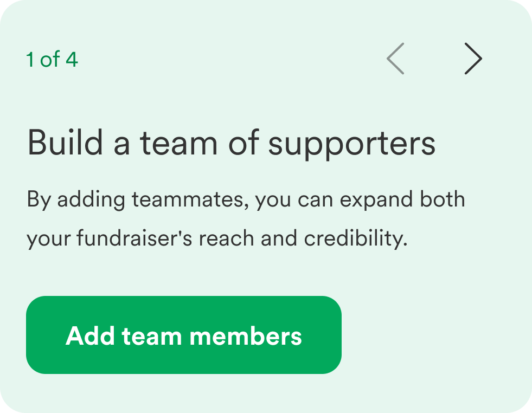Click the green "1 of 4" label
Viewport: 532px width, 413px height.
[52, 60]
